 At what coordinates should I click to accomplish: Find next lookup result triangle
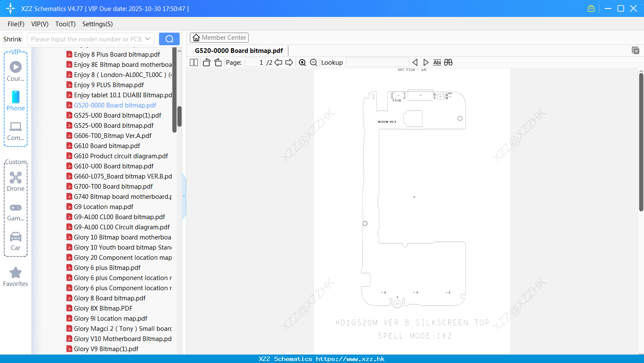[426, 62]
